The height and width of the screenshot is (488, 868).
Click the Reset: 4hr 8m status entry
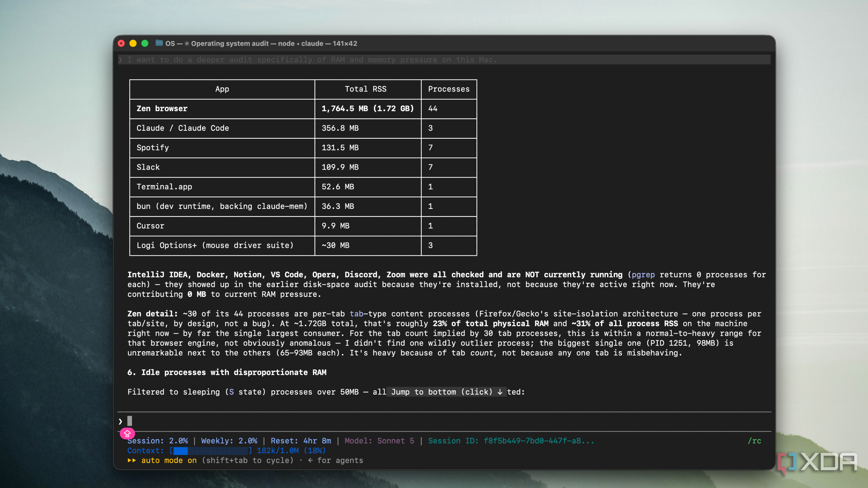(x=301, y=441)
